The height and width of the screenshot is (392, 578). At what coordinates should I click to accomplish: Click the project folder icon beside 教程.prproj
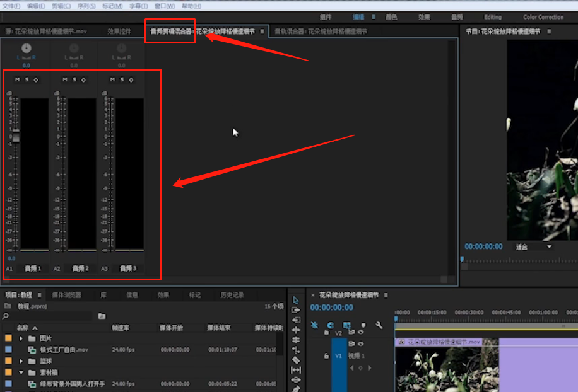[x=8, y=306]
